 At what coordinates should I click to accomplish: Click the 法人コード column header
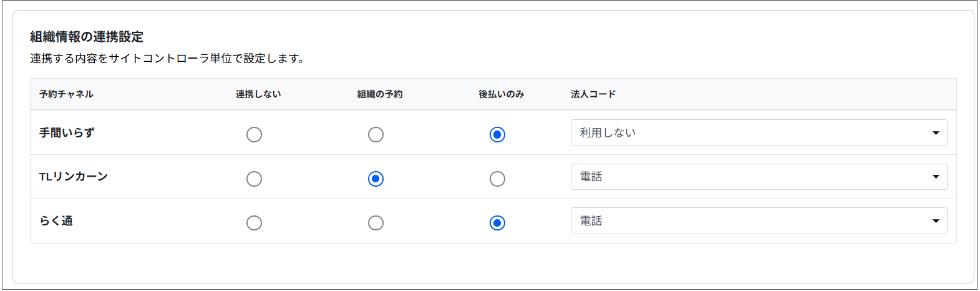pyautogui.click(x=593, y=94)
